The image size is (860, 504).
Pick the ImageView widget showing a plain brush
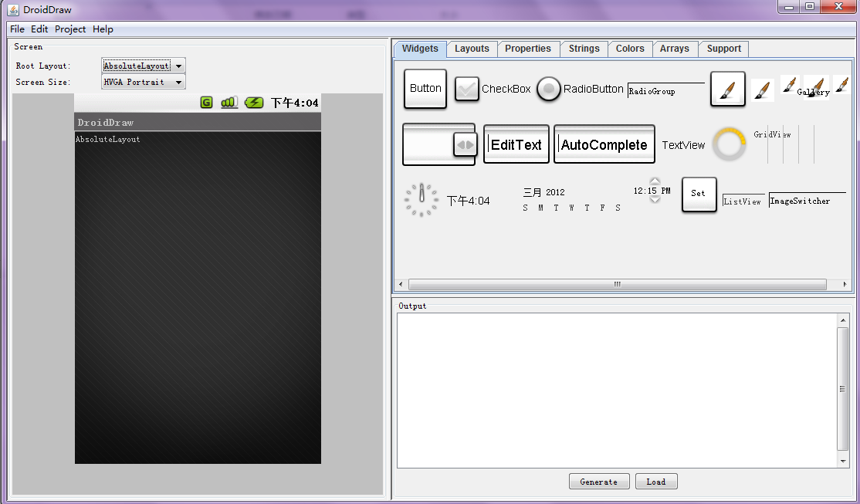click(762, 90)
